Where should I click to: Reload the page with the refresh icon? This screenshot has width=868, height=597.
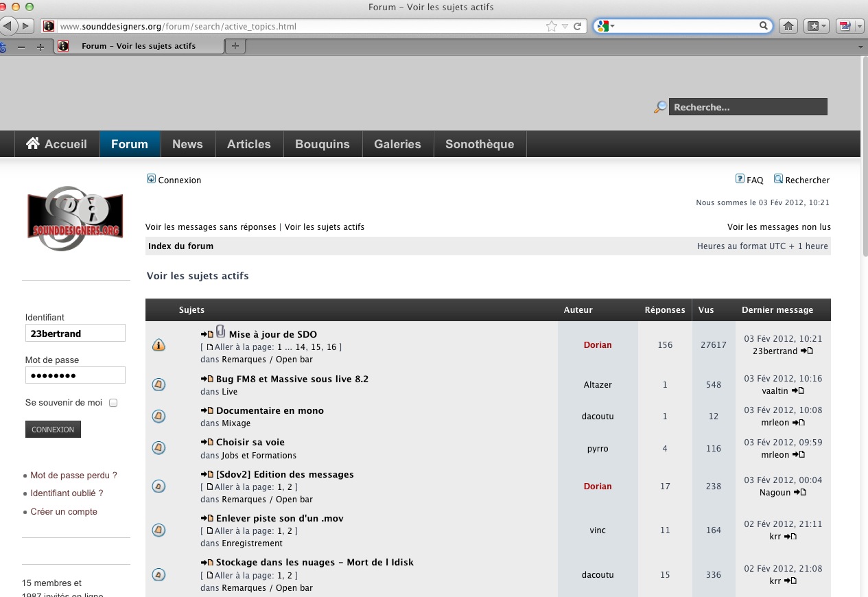coord(578,26)
